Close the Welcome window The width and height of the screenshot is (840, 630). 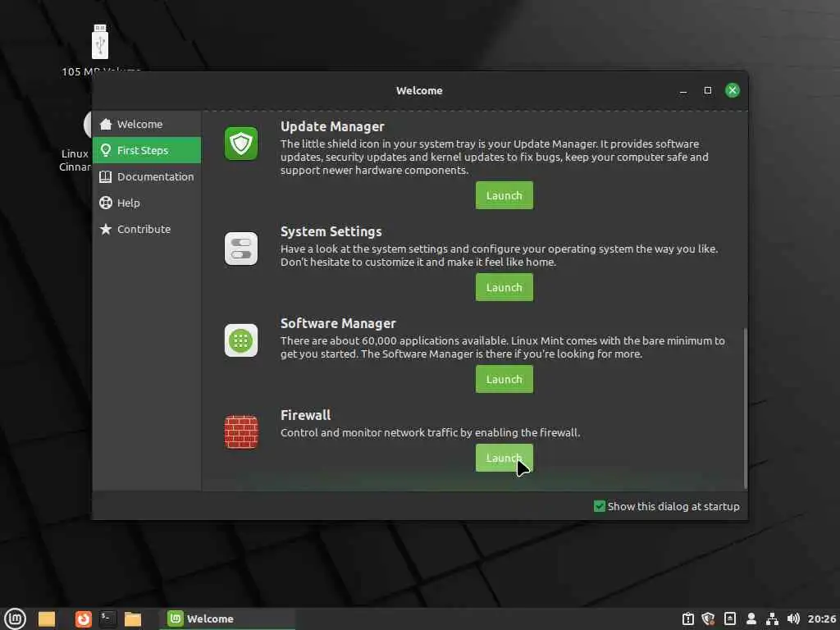click(733, 90)
